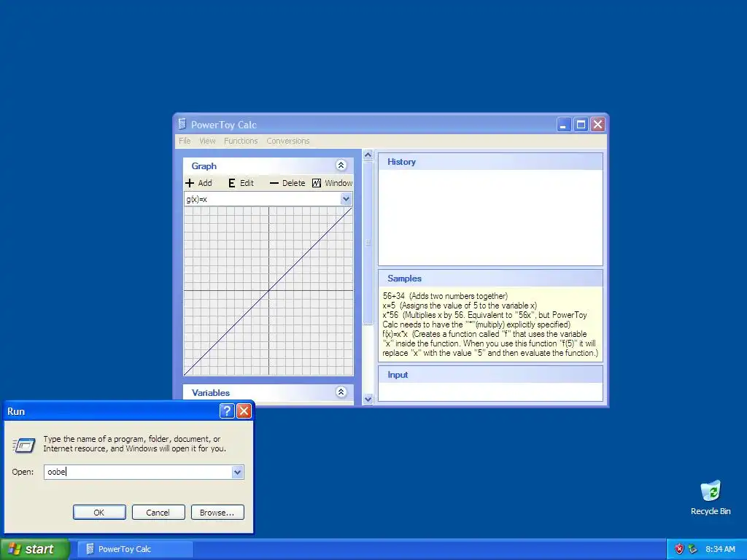The height and width of the screenshot is (560, 747).
Task: Maximize the PowerToy Calc window
Action: (x=581, y=125)
